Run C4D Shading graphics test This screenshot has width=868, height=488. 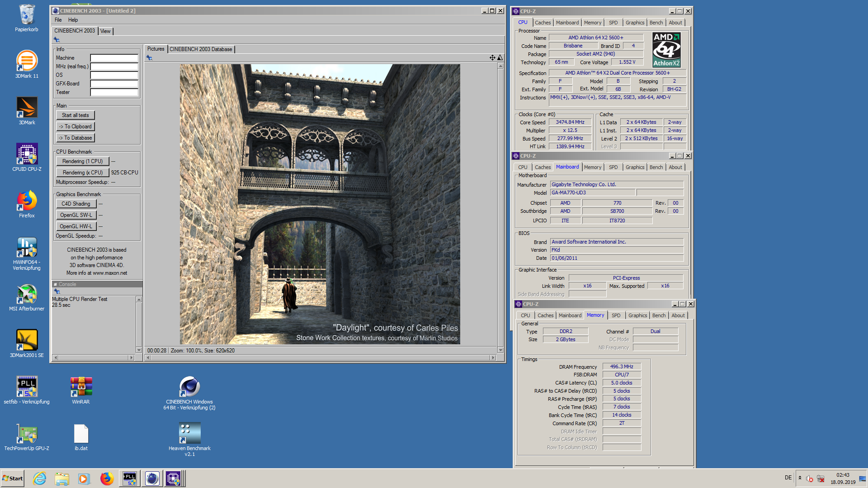[76, 204]
